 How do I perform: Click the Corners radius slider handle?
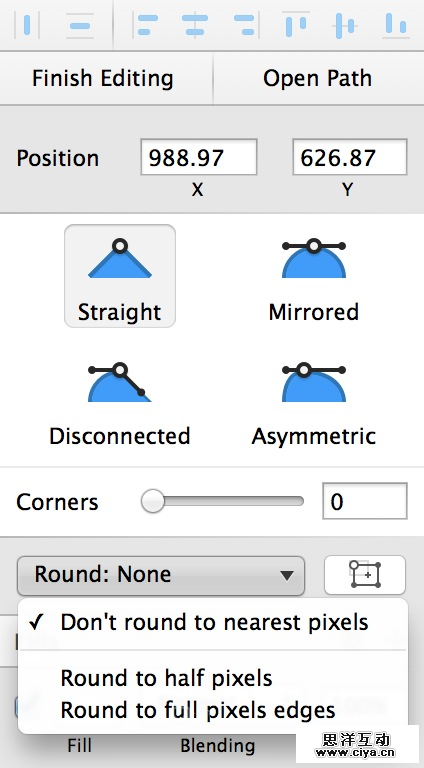(x=153, y=501)
